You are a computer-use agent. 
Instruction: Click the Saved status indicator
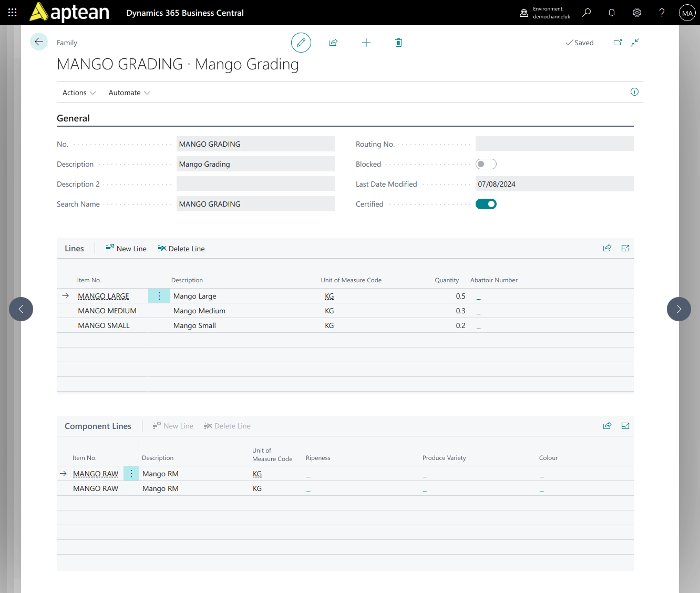pyautogui.click(x=579, y=43)
